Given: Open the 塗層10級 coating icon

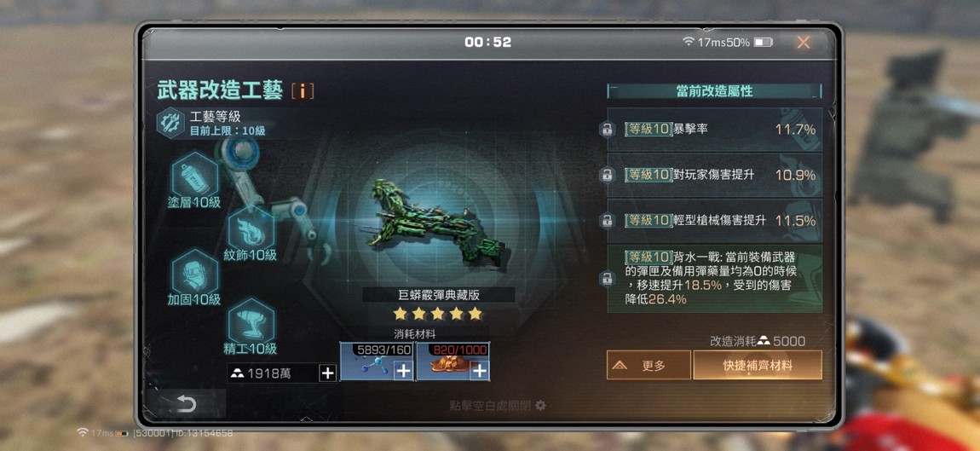Looking at the screenshot, I should pyautogui.click(x=194, y=175).
